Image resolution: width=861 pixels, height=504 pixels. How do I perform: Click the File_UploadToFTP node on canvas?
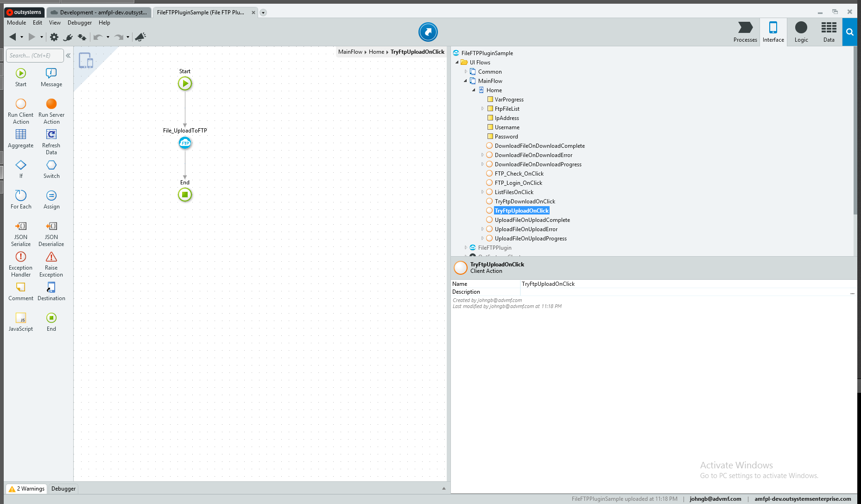click(185, 143)
